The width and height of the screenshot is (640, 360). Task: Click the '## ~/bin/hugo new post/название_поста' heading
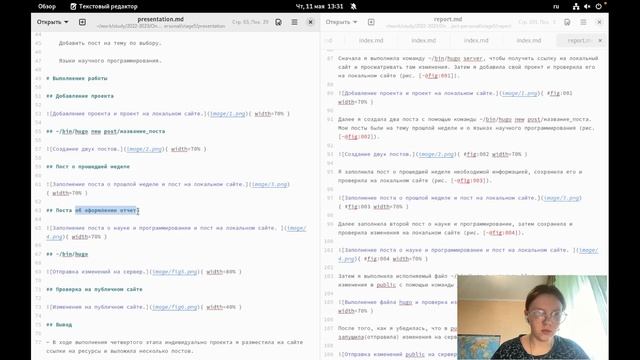(x=106, y=131)
